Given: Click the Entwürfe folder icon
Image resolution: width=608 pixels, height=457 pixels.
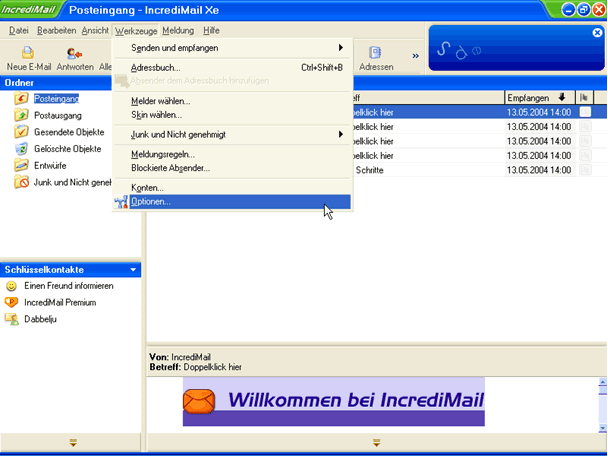Looking at the screenshot, I should coord(21,165).
